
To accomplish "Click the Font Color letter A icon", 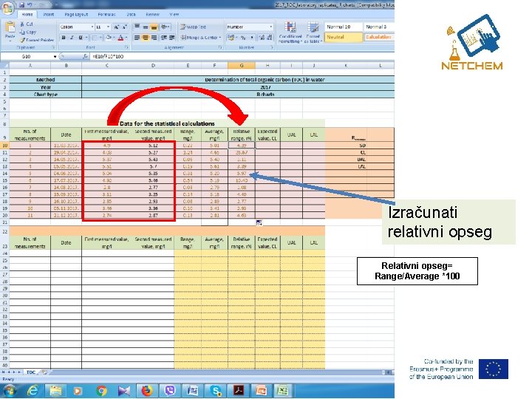I will click(120, 38).
